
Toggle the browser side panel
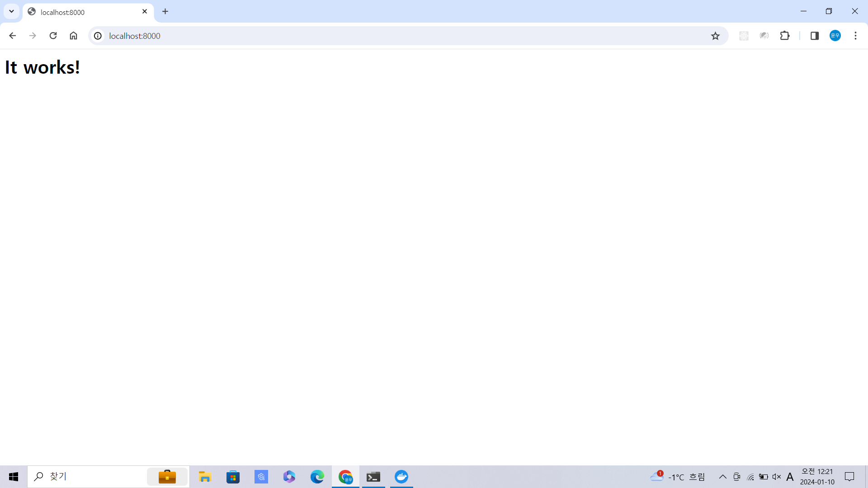[815, 36]
